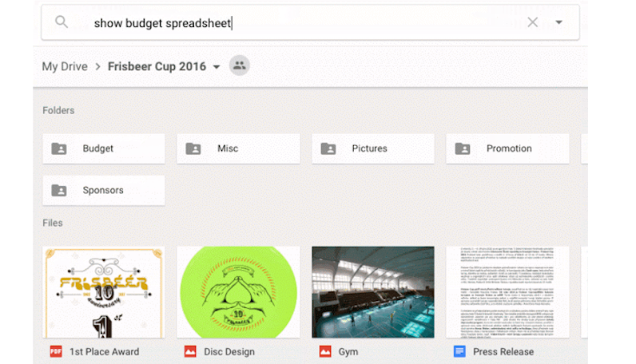Click the Pictures folder's shared-folder icon
Screen dimensions: 636x364
tap(328, 148)
